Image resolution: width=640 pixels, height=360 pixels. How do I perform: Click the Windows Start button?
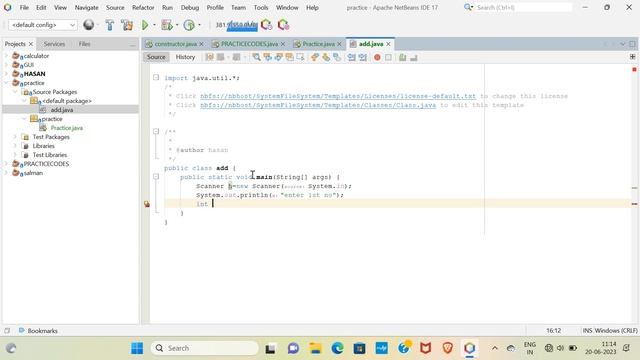[137, 348]
